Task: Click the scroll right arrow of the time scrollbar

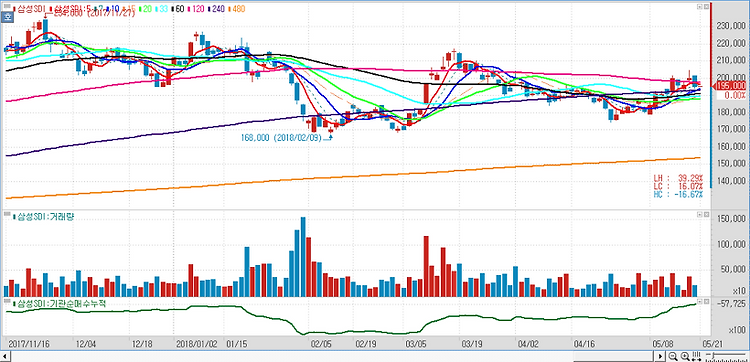Action: coord(661,356)
